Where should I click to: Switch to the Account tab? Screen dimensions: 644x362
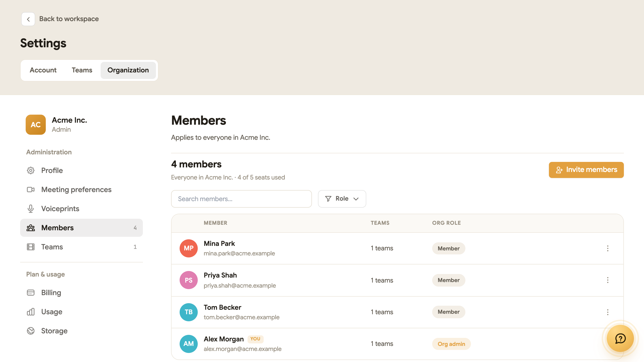pyautogui.click(x=43, y=70)
